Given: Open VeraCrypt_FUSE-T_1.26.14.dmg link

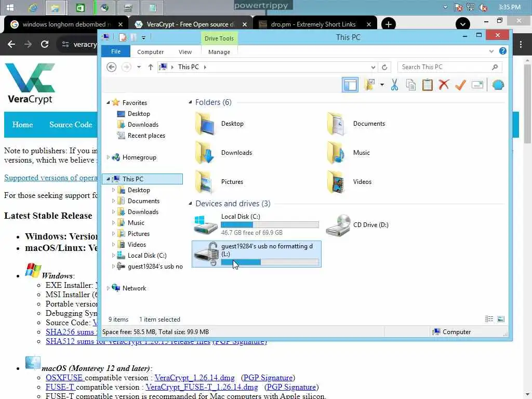Looking at the screenshot, I should [x=202, y=387].
